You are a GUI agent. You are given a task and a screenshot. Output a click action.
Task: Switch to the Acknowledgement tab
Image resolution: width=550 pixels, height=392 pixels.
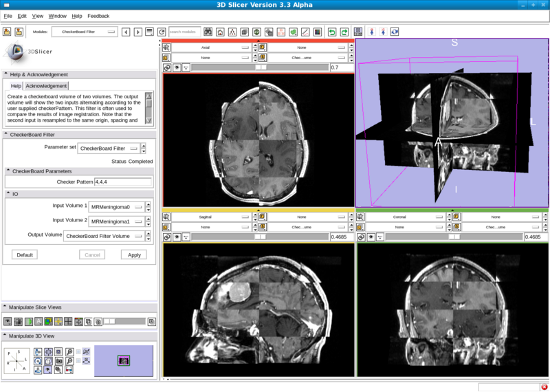click(x=47, y=86)
